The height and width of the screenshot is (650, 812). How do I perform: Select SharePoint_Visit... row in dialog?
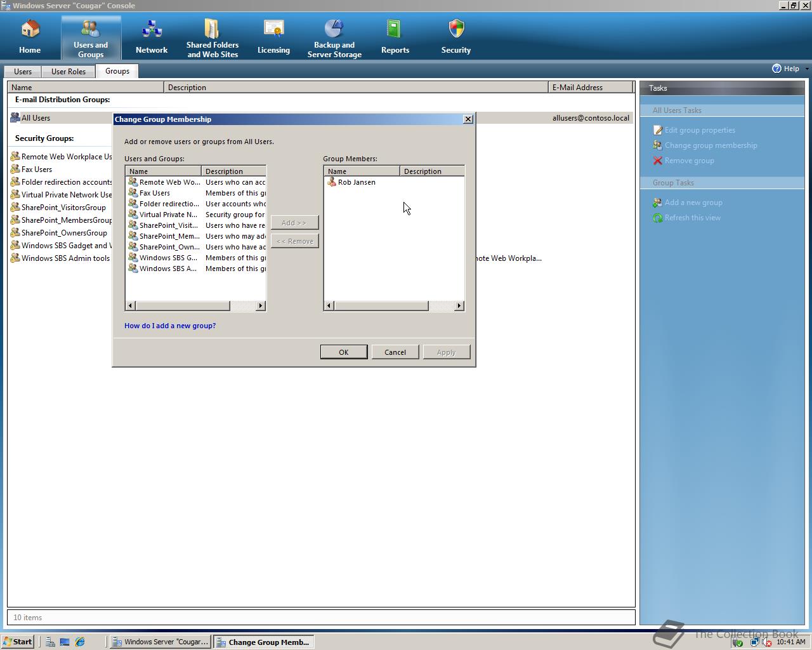pos(196,225)
